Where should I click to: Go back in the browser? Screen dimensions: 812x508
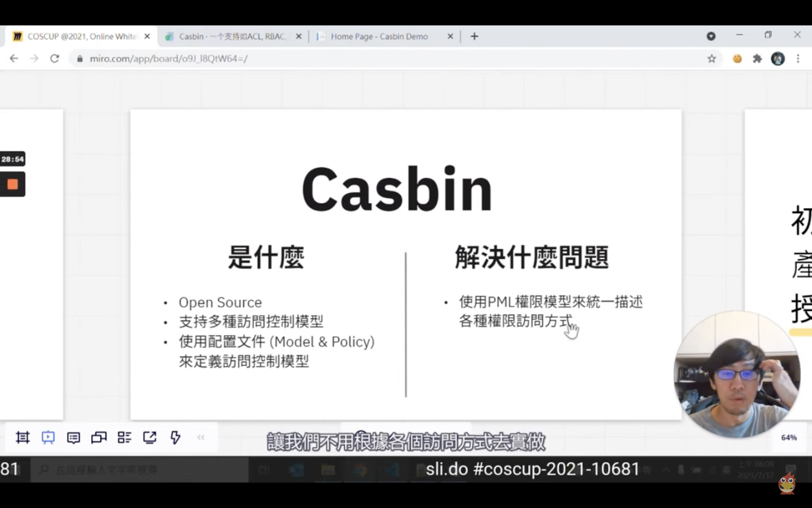click(x=14, y=59)
